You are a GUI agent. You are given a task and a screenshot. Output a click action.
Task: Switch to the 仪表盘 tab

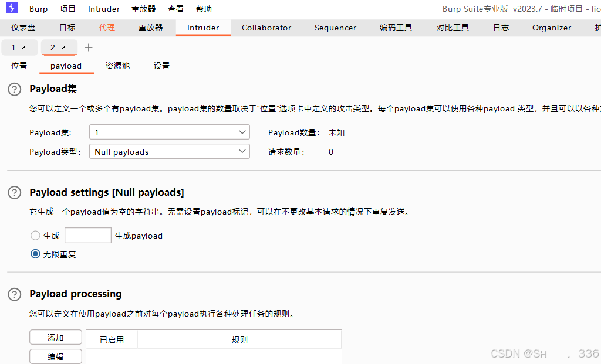pyautogui.click(x=23, y=28)
